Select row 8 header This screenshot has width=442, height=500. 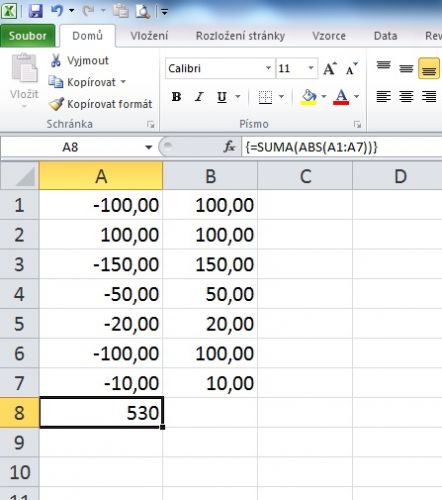tap(19, 413)
